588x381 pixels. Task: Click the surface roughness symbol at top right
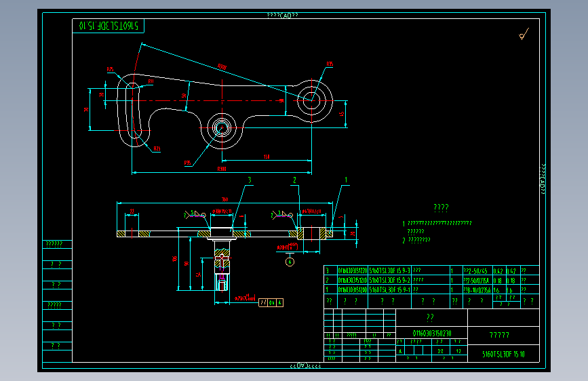point(524,34)
